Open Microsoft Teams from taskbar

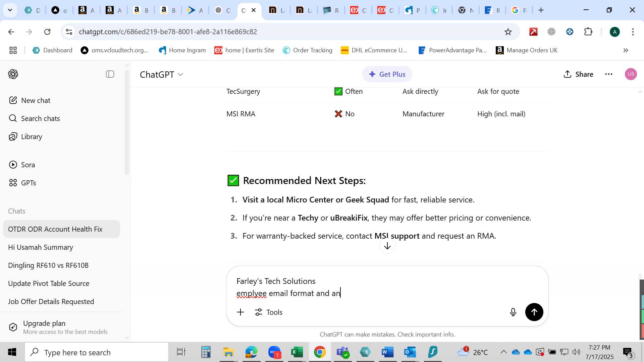(x=342, y=352)
